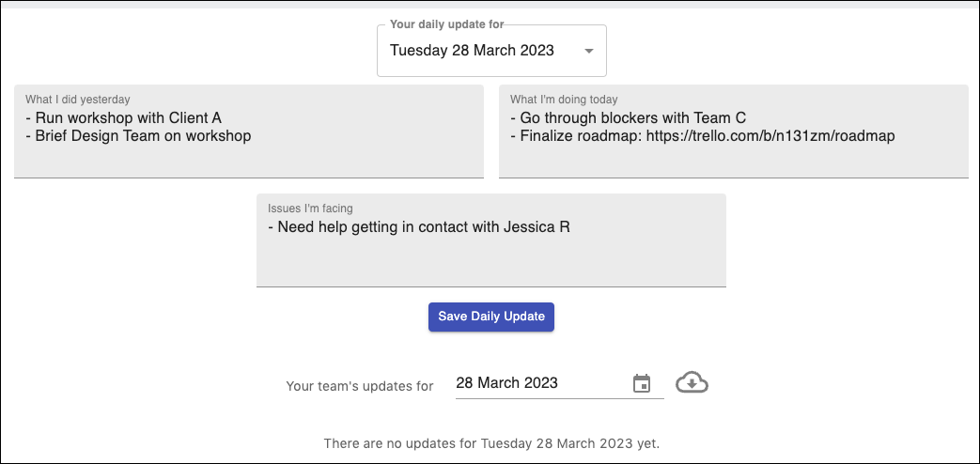
Task: Click the Trello roadmap URL text
Action: pos(770,136)
